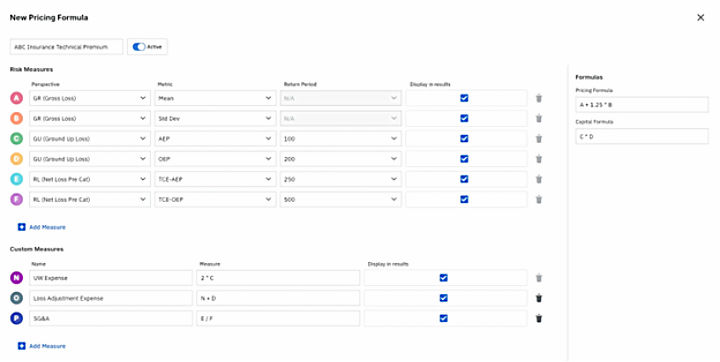The height and width of the screenshot is (362, 720).
Task: Edit the formula name field
Action: tap(67, 46)
